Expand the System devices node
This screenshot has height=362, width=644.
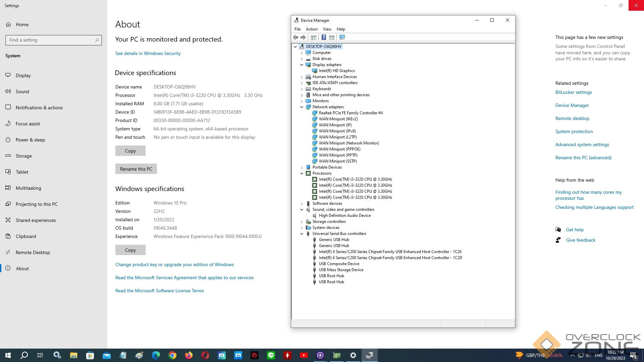302,228
